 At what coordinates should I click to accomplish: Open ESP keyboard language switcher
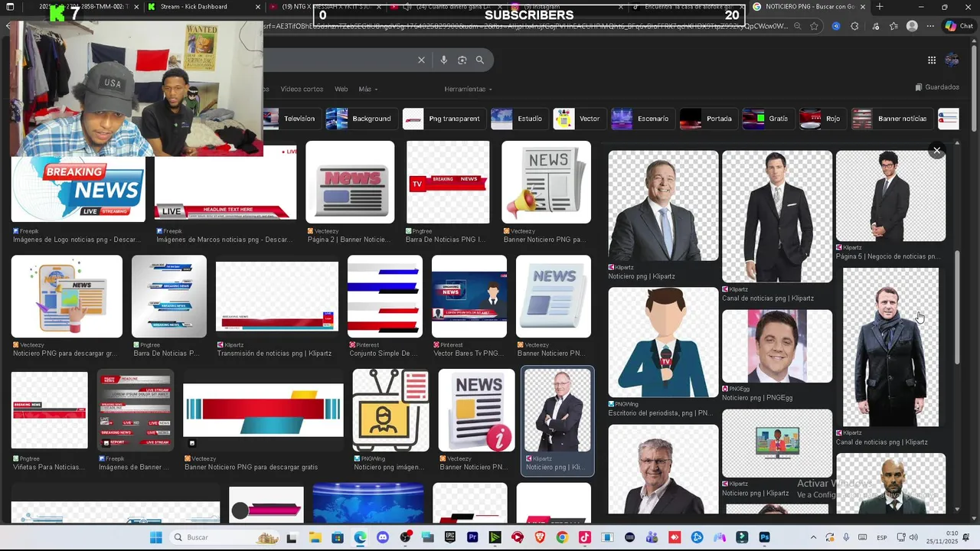pyautogui.click(x=882, y=537)
